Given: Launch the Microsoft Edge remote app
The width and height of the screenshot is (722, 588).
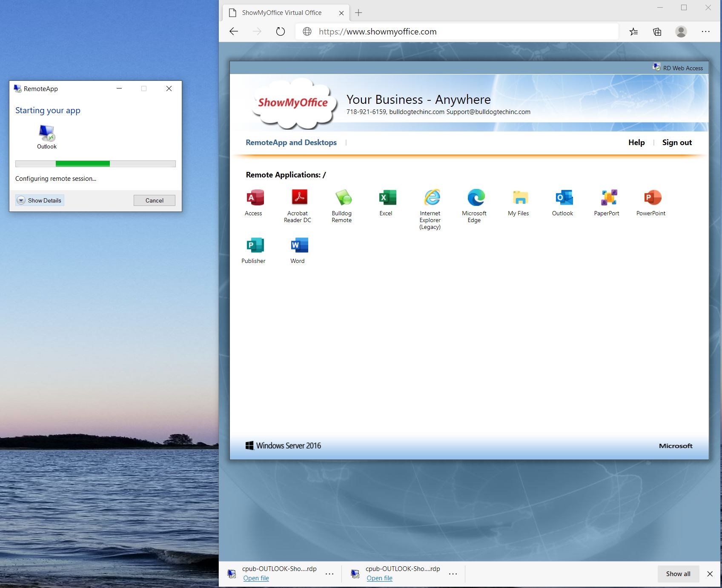Looking at the screenshot, I should [475, 206].
